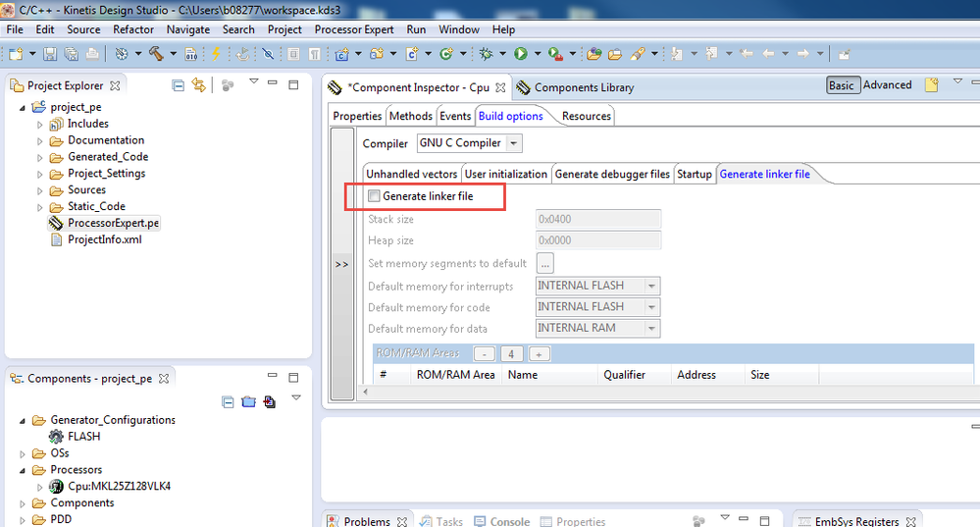Screen dimensions: 980x527
Task: Click Collapse All in Project Explorer
Action: tap(179, 85)
